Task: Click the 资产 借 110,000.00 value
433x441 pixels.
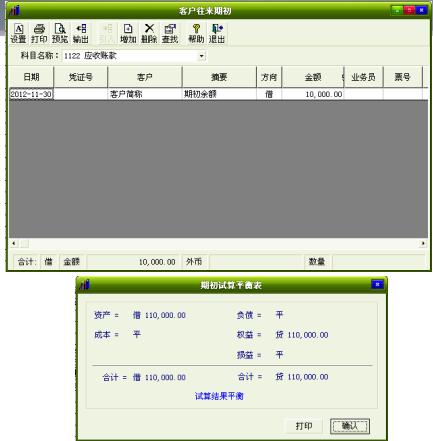Action: point(159,315)
